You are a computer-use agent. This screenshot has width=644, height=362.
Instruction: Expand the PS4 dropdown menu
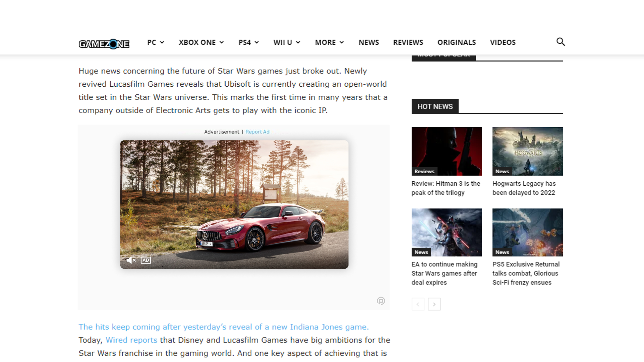249,43
